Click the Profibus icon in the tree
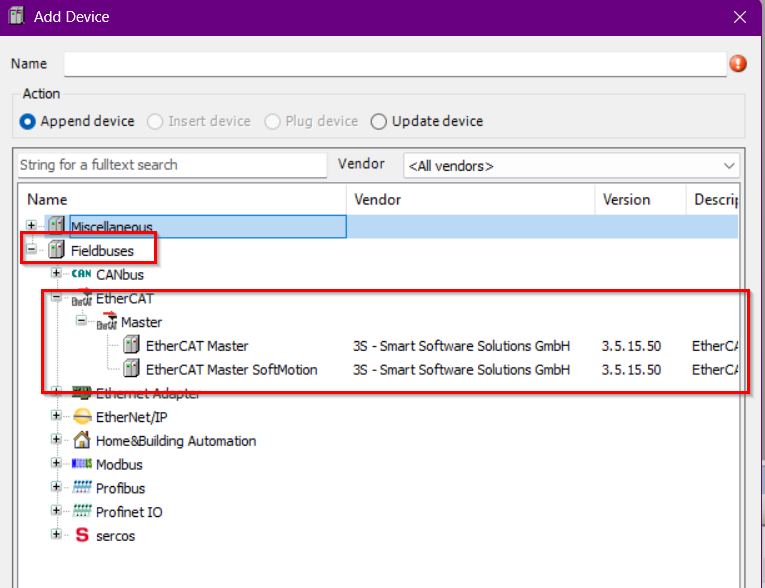 (82, 488)
